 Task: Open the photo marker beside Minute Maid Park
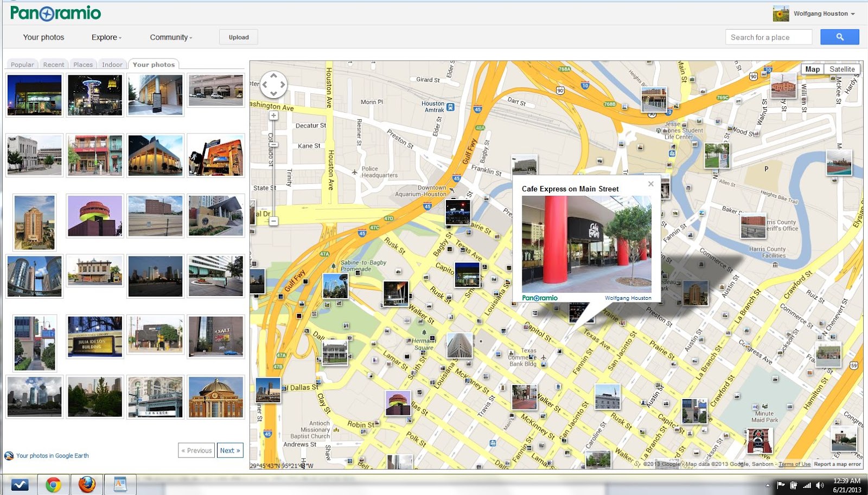(758, 440)
